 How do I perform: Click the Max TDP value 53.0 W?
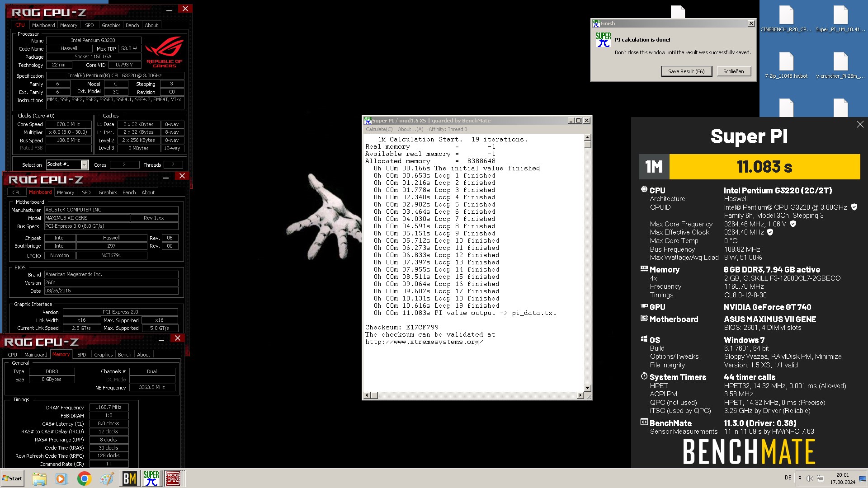129,48
